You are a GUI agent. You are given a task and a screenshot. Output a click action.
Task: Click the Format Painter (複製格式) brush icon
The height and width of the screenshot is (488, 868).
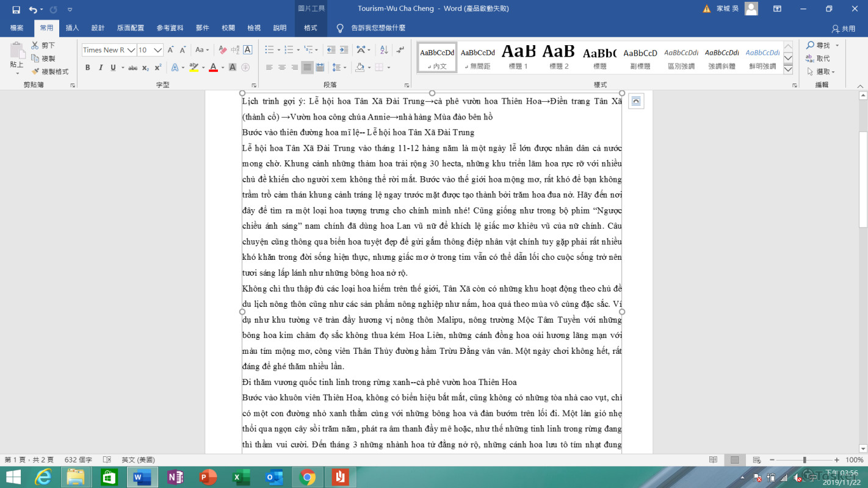[x=35, y=71]
